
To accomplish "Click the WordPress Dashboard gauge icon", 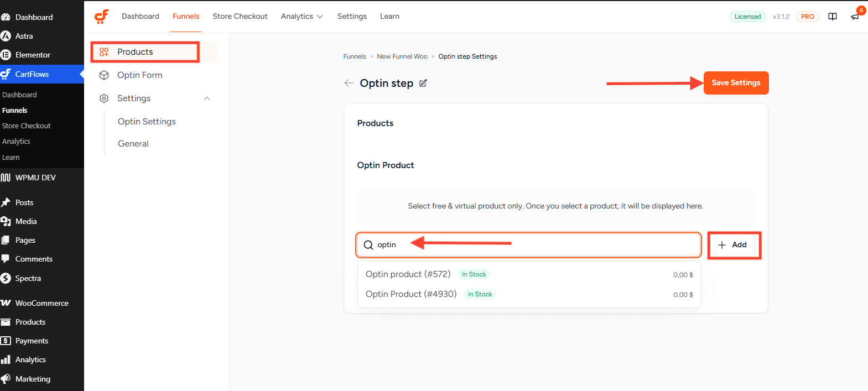I will click(6, 17).
